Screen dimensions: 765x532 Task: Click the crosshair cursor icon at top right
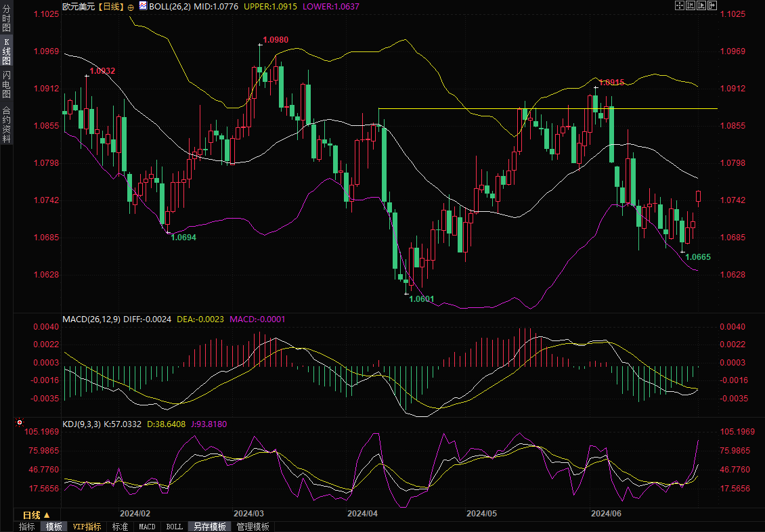coord(679,5)
